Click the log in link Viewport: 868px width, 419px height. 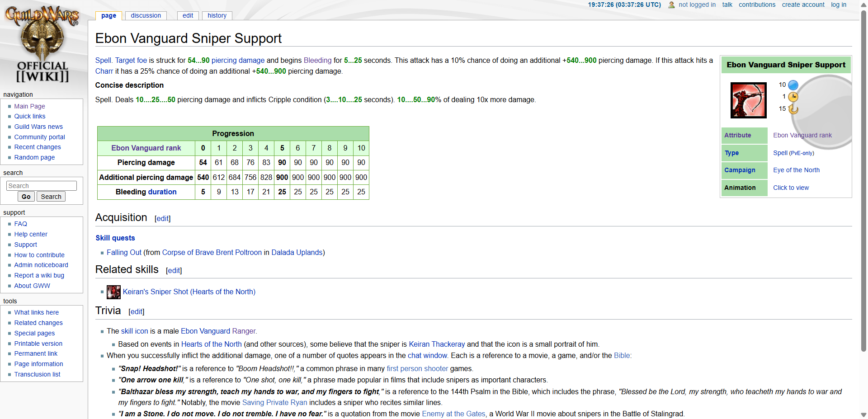click(x=839, y=5)
